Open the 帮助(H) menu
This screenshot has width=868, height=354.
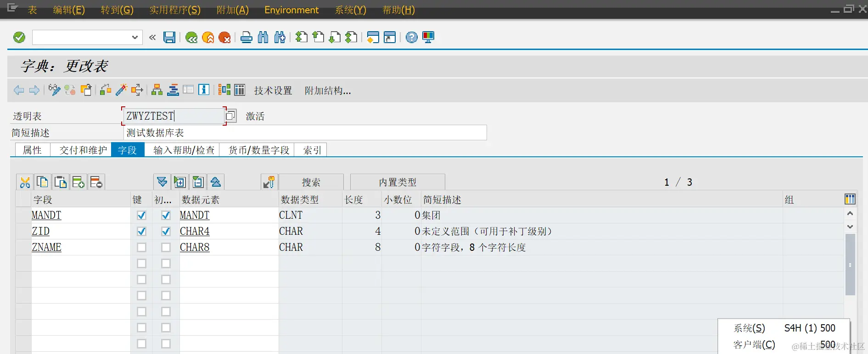coord(398,10)
